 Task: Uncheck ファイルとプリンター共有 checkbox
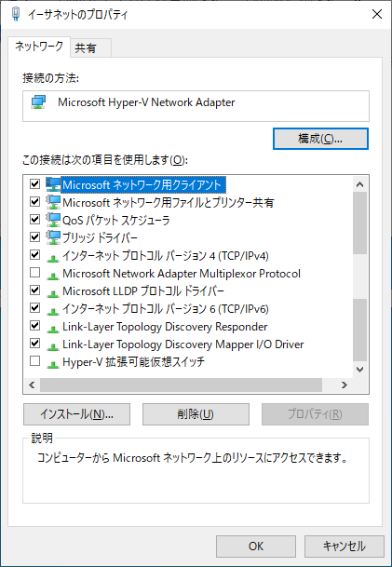pos(34,202)
